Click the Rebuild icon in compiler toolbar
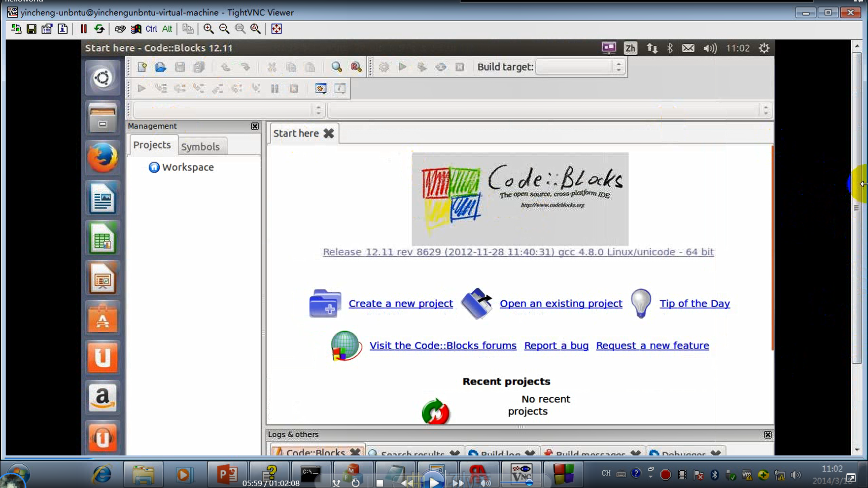The height and width of the screenshot is (488, 868). (x=441, y=67)
